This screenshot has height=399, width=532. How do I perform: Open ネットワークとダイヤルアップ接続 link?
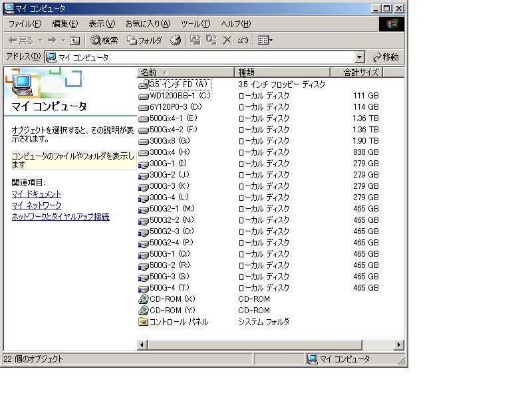click(61, 217)
